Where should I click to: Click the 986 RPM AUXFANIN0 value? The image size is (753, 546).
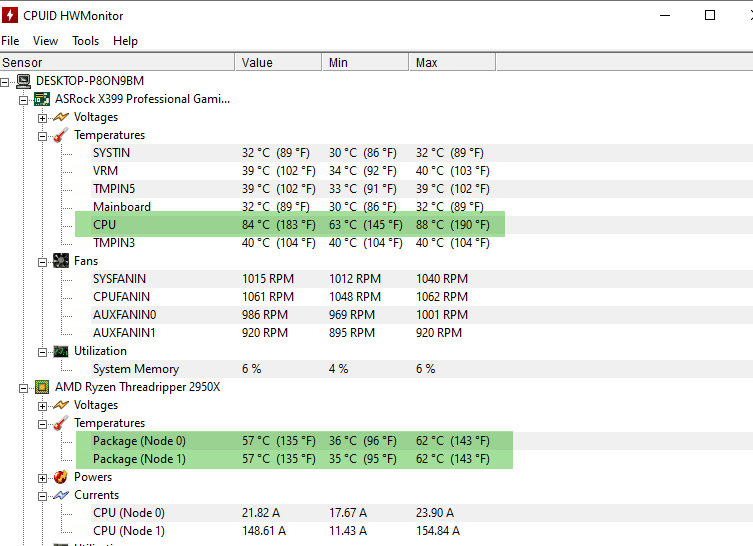tap(265, 315)
